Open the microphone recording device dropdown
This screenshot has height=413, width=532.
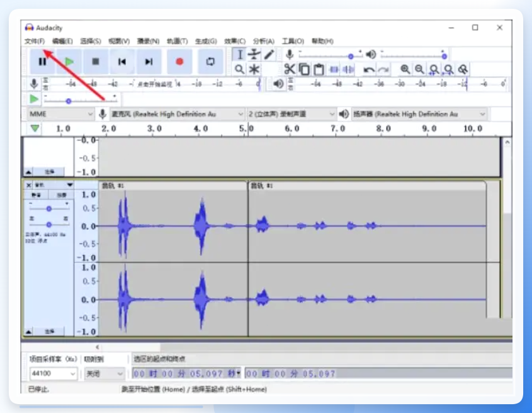coord(177,114)
